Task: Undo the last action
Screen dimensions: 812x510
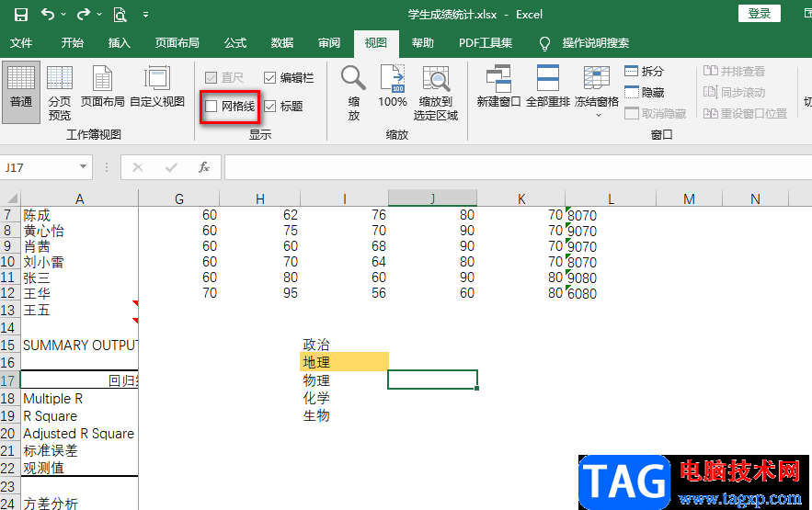Action: (x=48, y=15)
